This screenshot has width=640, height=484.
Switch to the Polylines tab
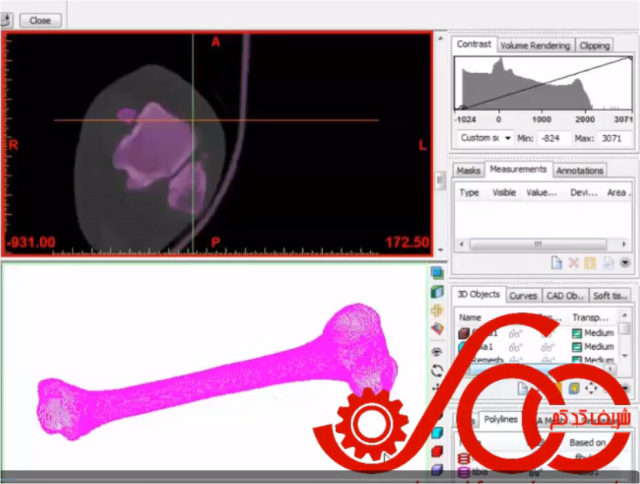pyautogui.click(x=500, y=420)
